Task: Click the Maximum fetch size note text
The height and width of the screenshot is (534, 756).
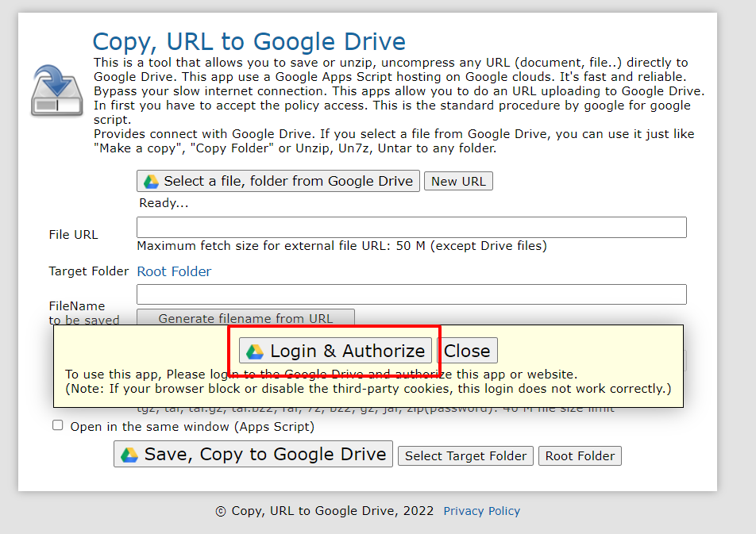Action: [x=341, y=246]
